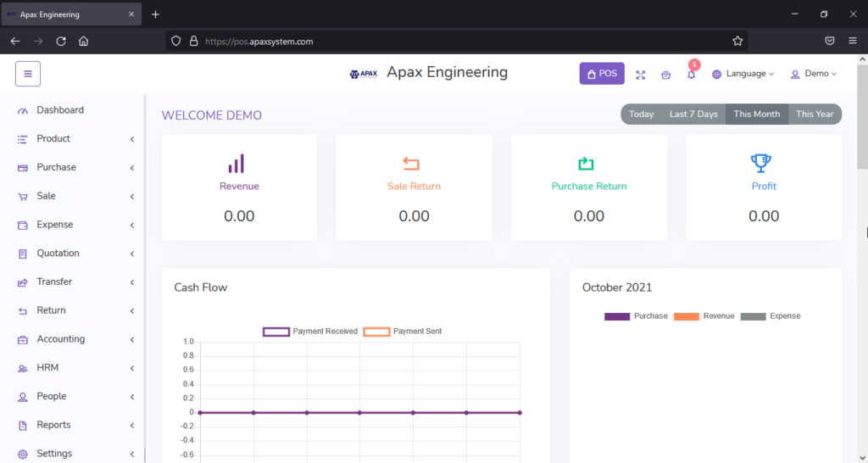868x463 pixels.
Task: Expand the Accounting menu chevron
Action: click(x=132, y=339)
